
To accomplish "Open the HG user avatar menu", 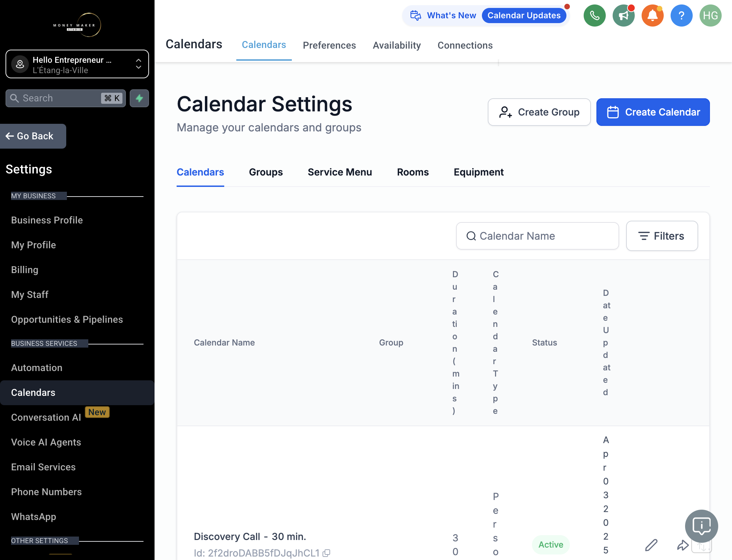I will click(710, 16).
